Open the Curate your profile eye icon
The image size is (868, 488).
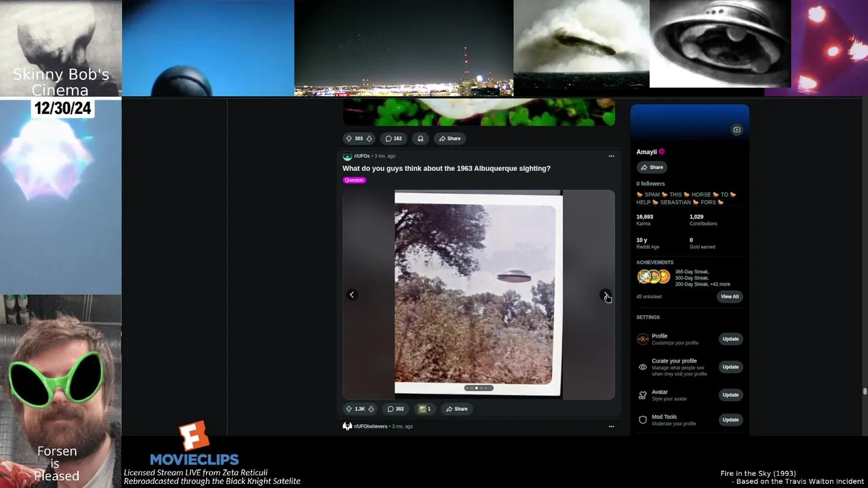click(643, 367)
